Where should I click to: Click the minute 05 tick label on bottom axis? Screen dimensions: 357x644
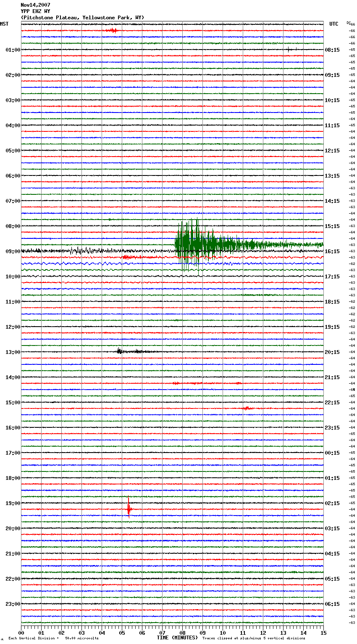pyautogui.click(x=122, y=633)
